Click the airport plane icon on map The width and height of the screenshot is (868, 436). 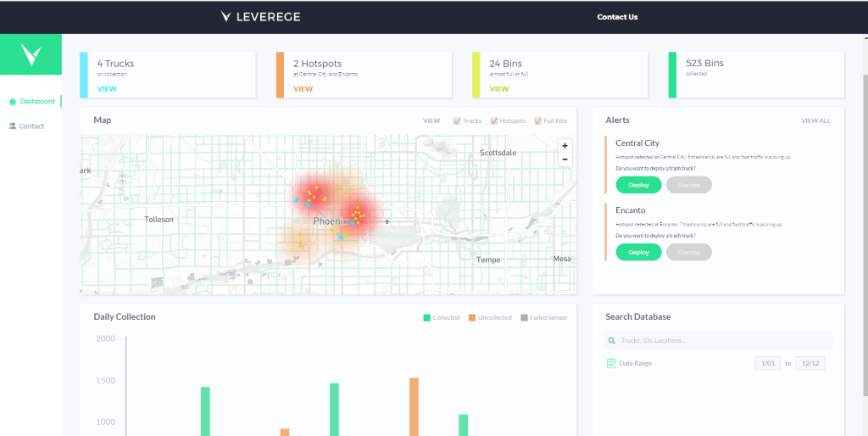pos(387,221)
